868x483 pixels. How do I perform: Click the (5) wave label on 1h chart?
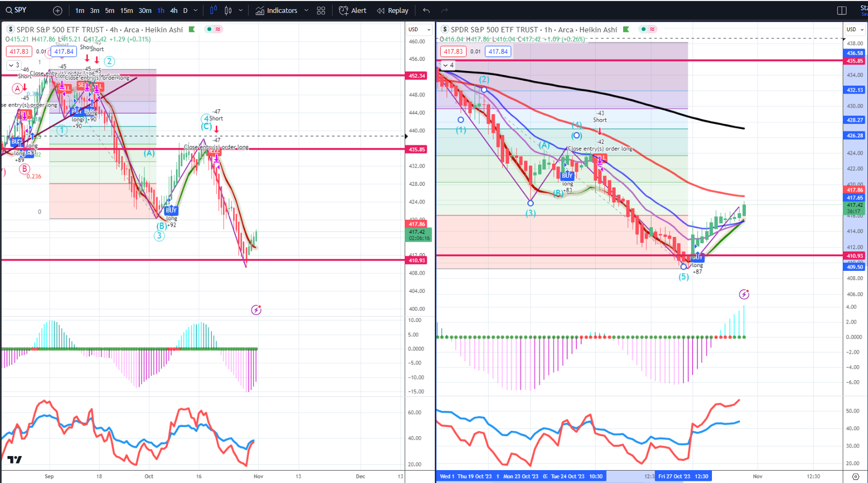click(683, 277)
